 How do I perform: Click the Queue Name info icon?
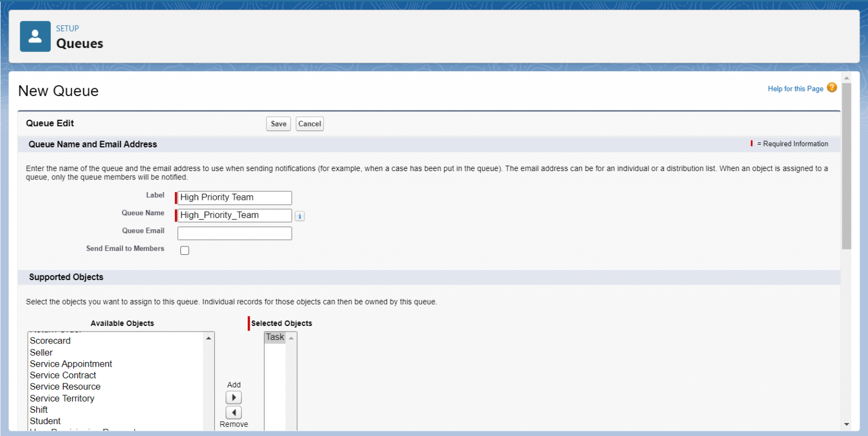click(x=300, y=216)
